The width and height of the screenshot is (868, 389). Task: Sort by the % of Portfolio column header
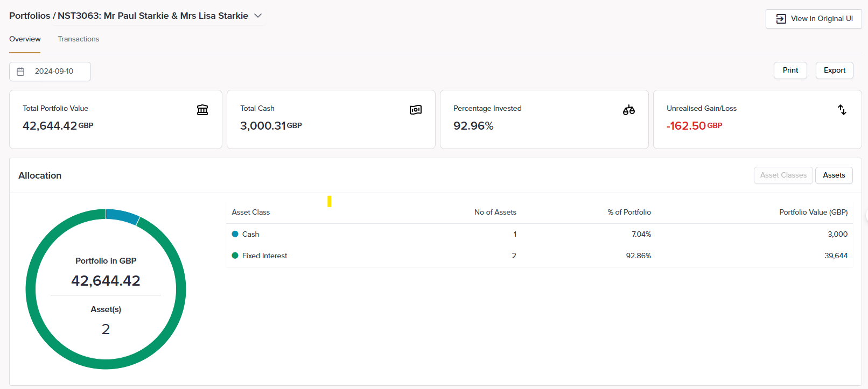point(629,212)
